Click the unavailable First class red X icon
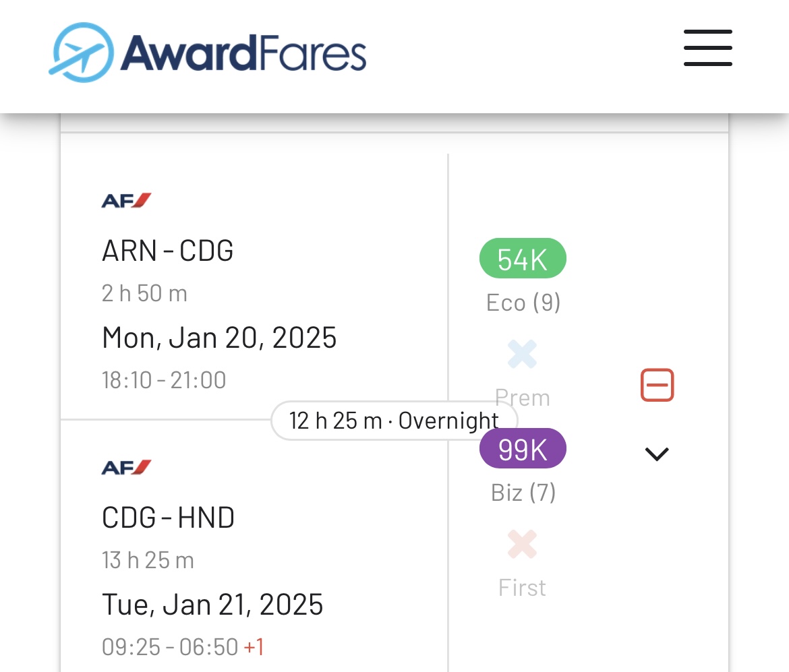Screen dimensions: 789x672 (x=523, y=545)
